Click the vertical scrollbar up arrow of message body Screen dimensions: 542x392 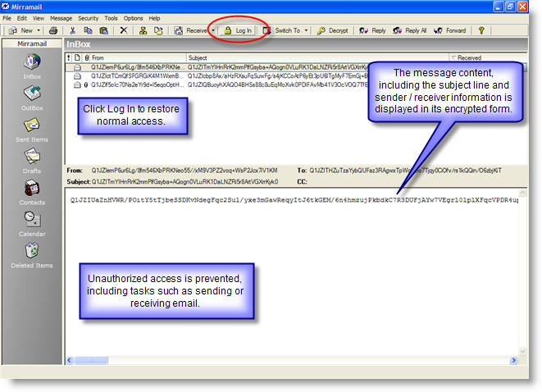pyautogui.click(x=522, y=193)
